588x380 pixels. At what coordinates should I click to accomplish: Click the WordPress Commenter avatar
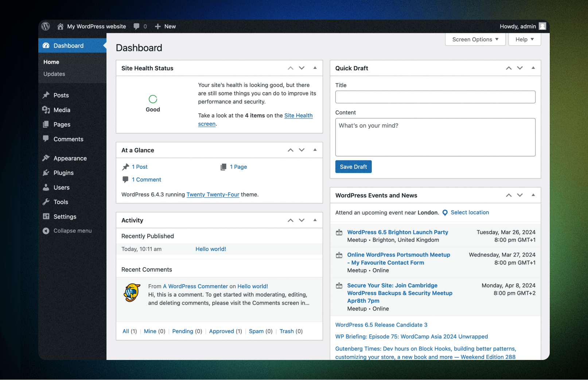tap(132, 293)
